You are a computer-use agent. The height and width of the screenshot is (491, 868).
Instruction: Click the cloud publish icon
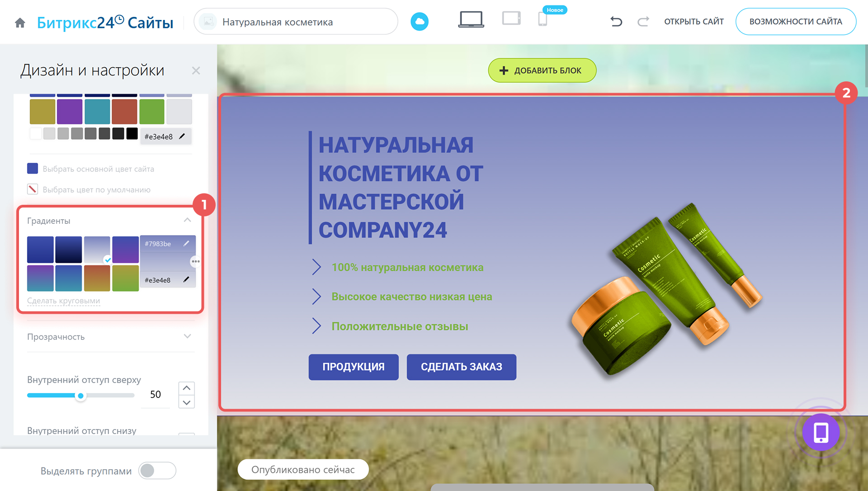[420, 22]
